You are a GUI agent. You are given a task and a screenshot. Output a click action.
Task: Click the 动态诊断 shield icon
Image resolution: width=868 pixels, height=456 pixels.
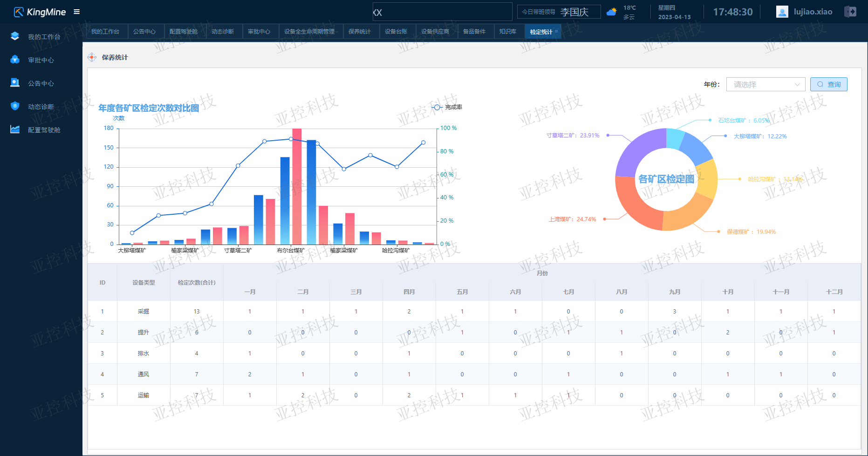pyautogui.click(x=15, y=106)
